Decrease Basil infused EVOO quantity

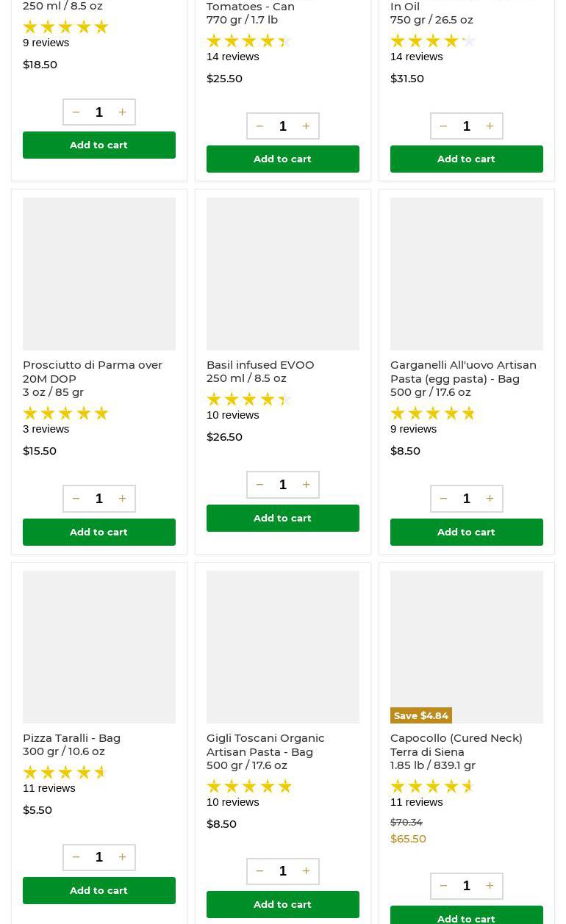tap(259, 485)
